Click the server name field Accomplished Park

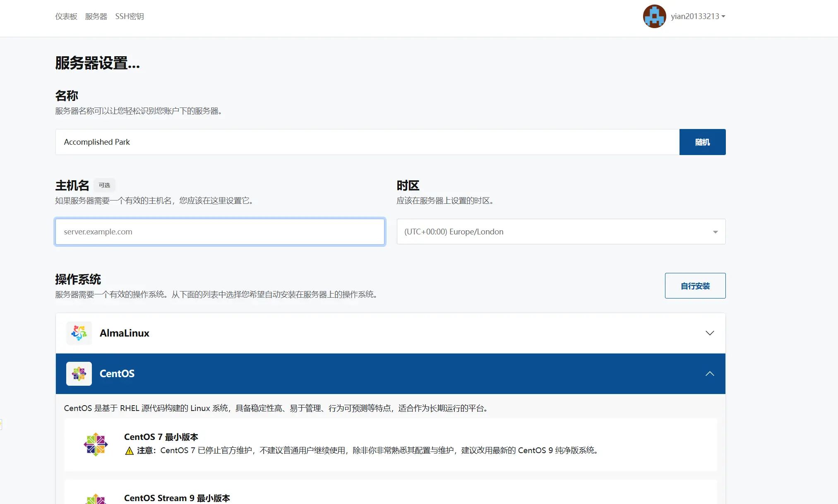pos(367,142)
